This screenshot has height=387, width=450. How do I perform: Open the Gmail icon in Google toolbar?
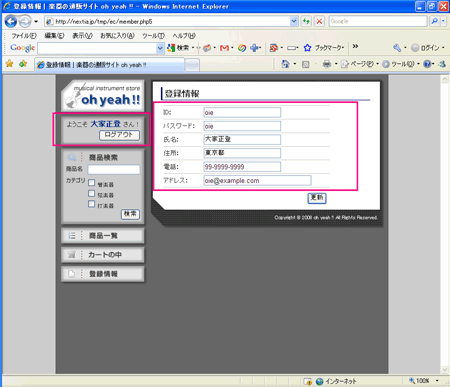point(224,48)
